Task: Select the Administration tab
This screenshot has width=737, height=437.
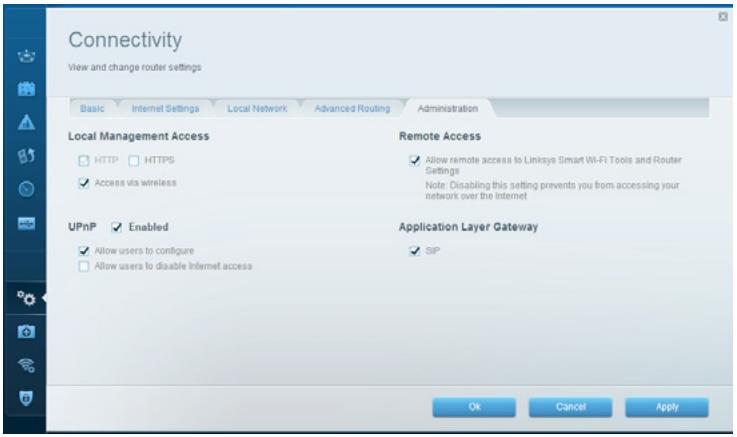Action: point(448,109)
